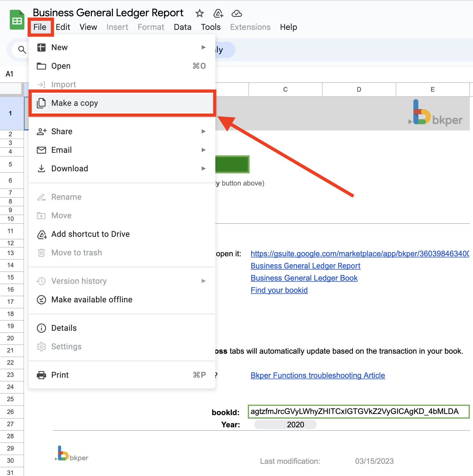
Task: Click the Download icon
Action: [41, 168]
